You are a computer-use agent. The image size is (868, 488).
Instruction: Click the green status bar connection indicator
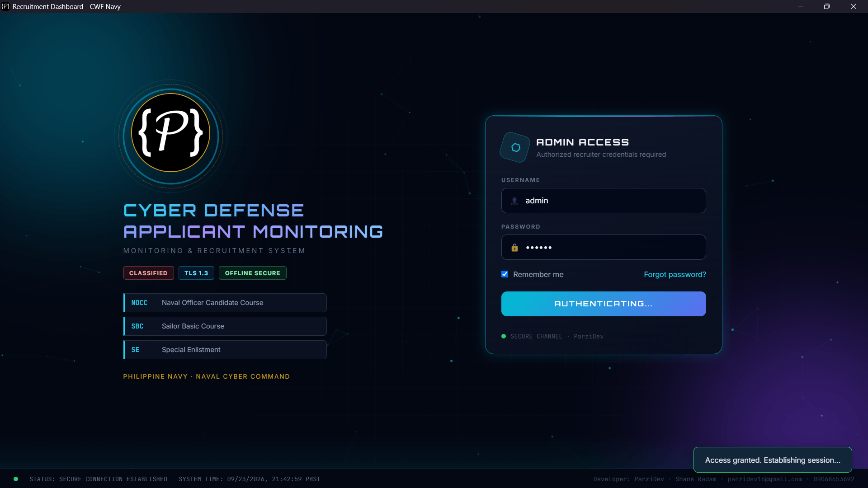16,479
